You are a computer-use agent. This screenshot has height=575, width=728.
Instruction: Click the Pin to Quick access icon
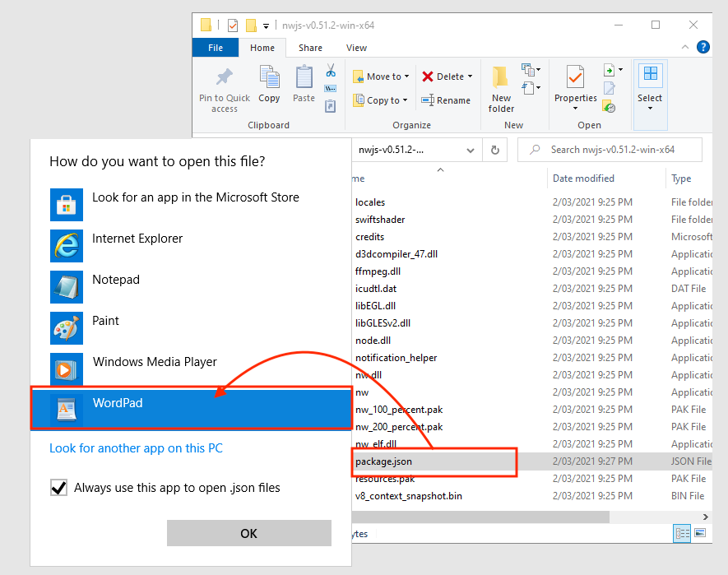225,77
